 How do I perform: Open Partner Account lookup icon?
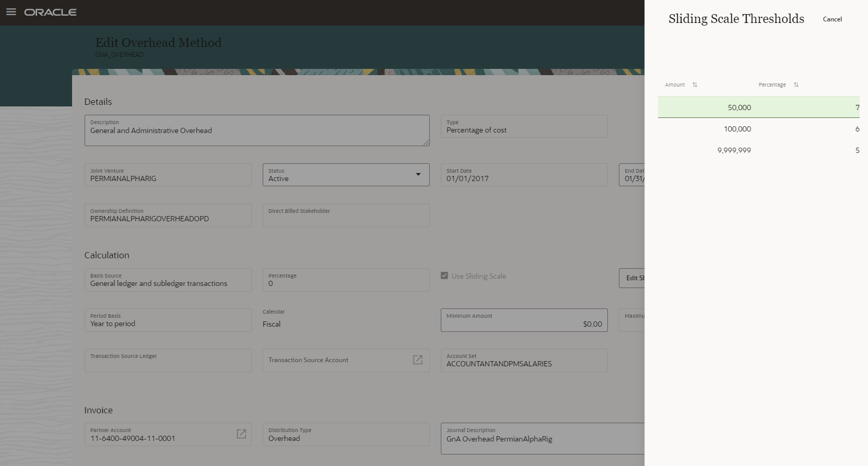241,434
